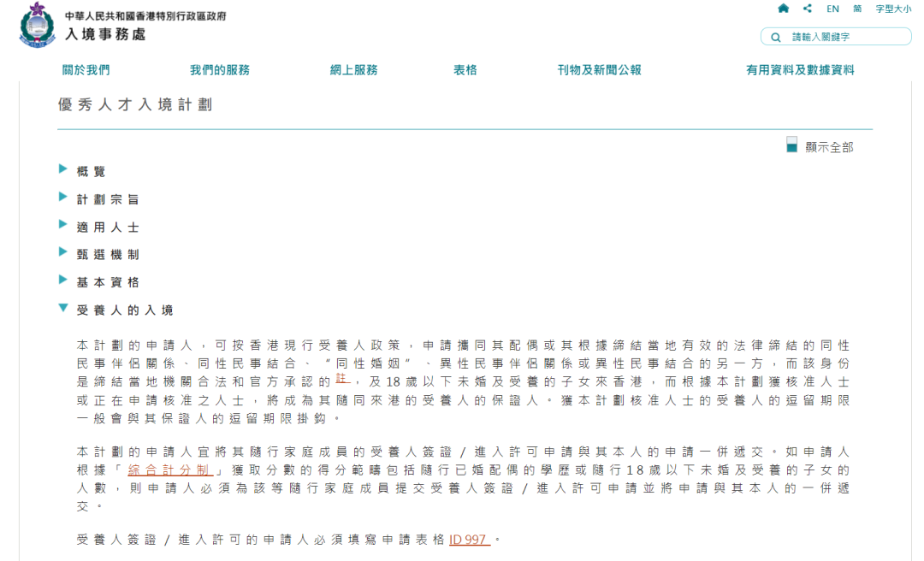The image size is (924, 561).
Task: Open the ID 997 form link
Action: coord(470,540)
